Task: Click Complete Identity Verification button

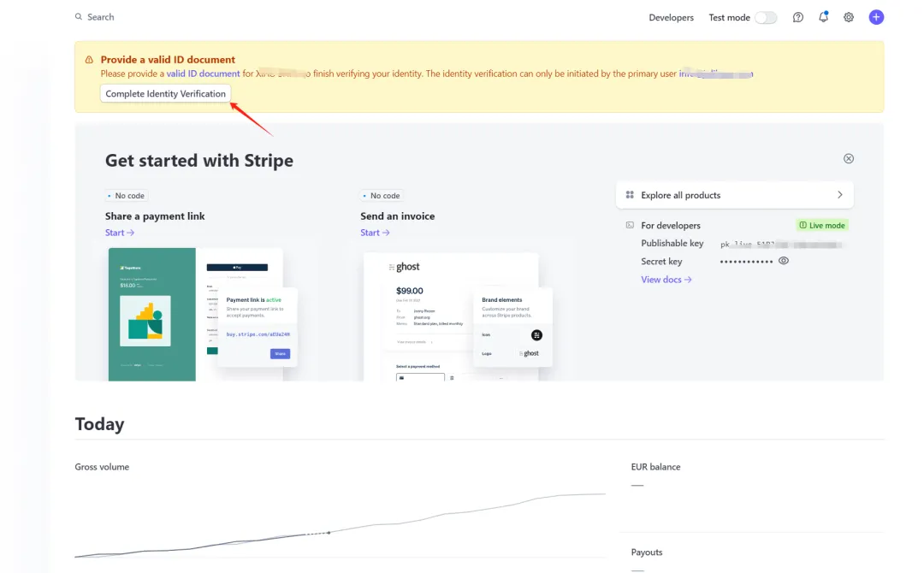Action: point(165,93)
